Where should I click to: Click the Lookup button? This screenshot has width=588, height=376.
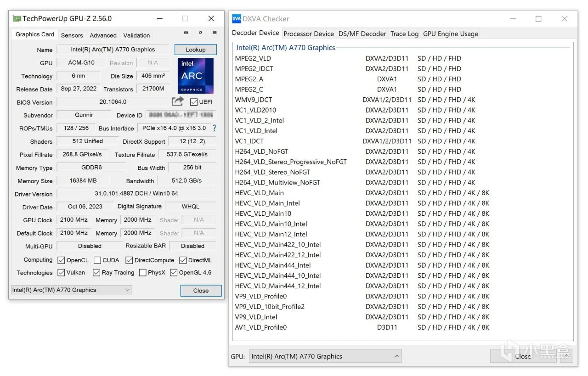[196, 50]
